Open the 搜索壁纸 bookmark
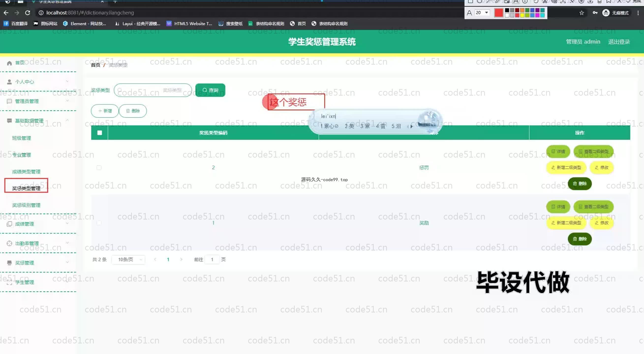This screenshot has height=354, width=644. 230,24
